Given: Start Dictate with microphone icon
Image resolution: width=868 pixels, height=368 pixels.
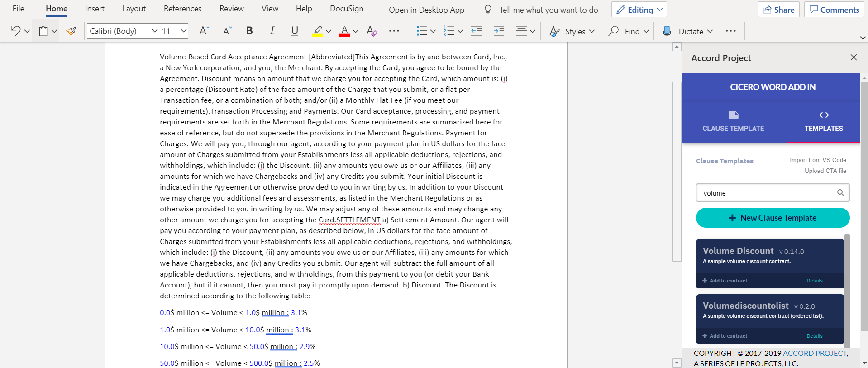Looking at the screenshot, I should pyautogui.click(x=667, y=31).
